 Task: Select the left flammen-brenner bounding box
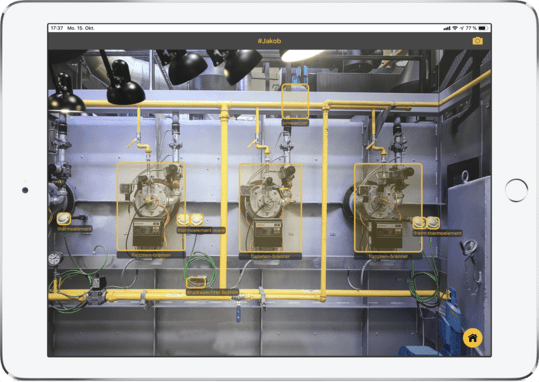tap(151, 207)
